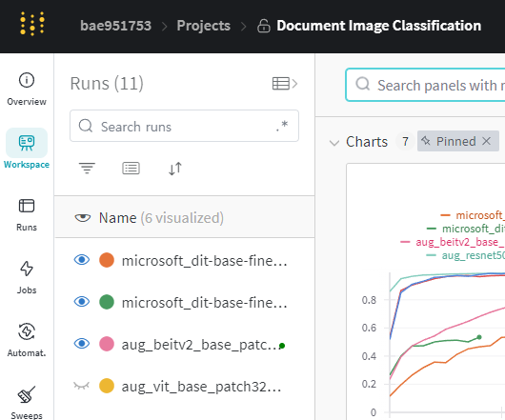Hide the orange microsoft_dit-base-fine run
Viewport: 505px width, 420px height.
tap(82, 259)
